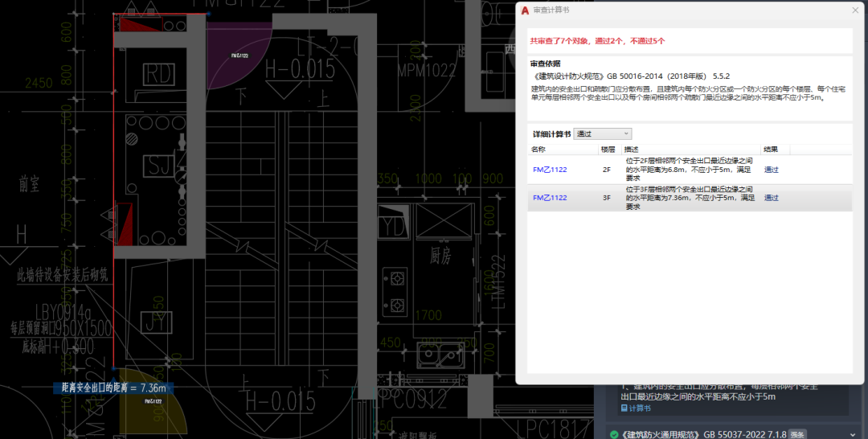Open the 计算书 book icon link

click(x=636, y=408)
